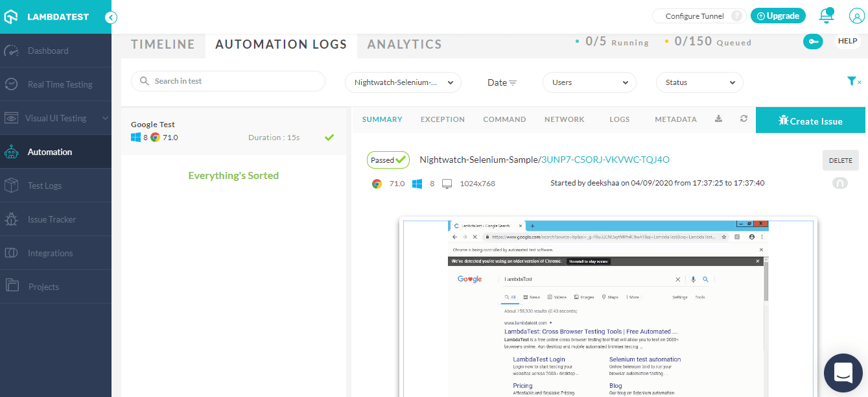Switch to the Automation Logs tab
Viewport: 868px width, 397px height.
coord(281,44)
